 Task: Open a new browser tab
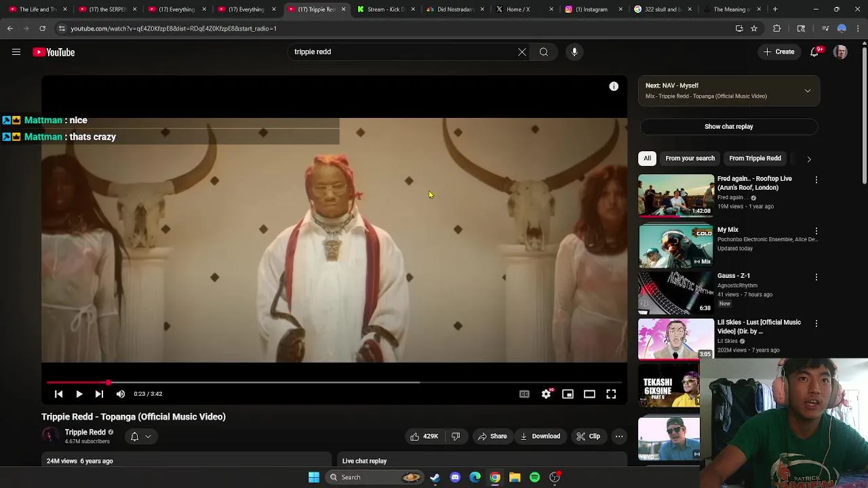pyautogui.click(x=775, y=9)
